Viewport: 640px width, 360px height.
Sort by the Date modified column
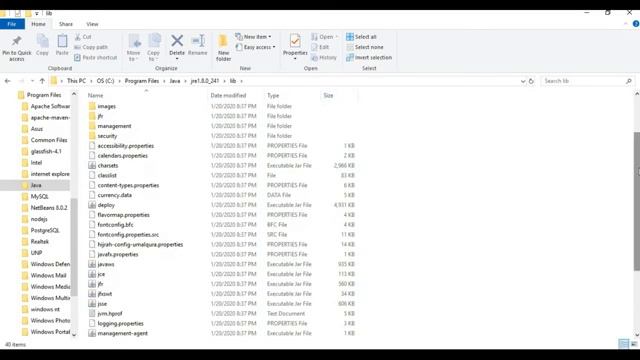pos(228,95)
